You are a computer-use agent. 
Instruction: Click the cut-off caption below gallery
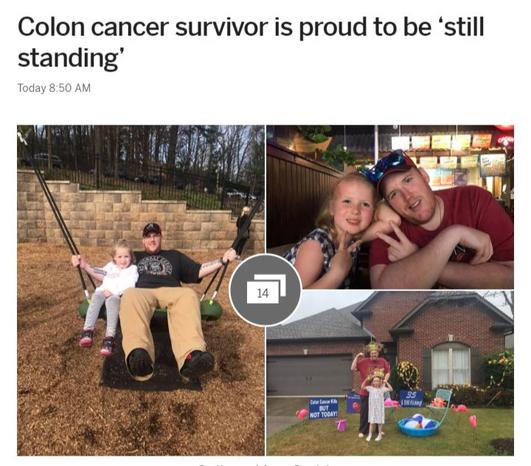tap(265, 464)
